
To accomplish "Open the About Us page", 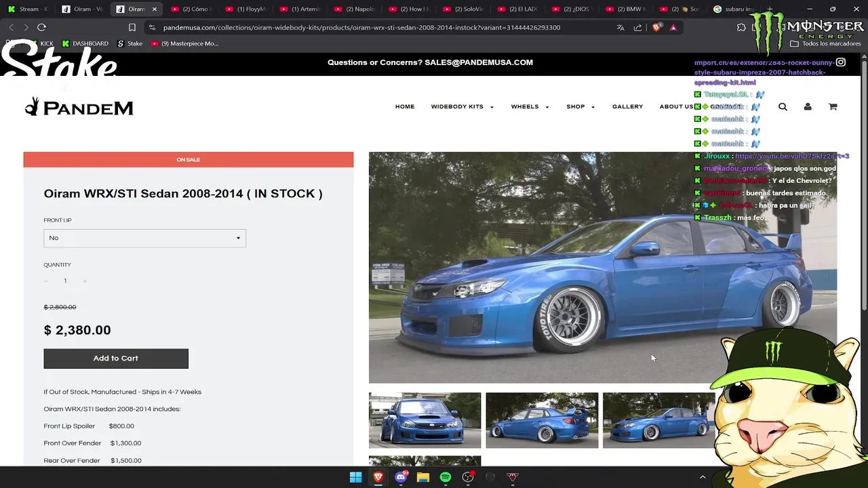I will (677, 107).
